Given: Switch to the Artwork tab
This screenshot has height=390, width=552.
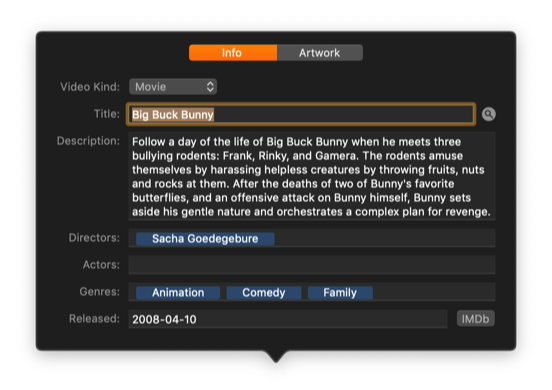Looking at the screenshot, I should pyautogui.click(x=320, y=53).
